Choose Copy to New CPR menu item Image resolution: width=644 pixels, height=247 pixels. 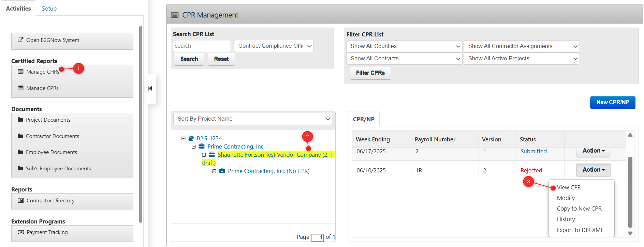pos(579,209)
